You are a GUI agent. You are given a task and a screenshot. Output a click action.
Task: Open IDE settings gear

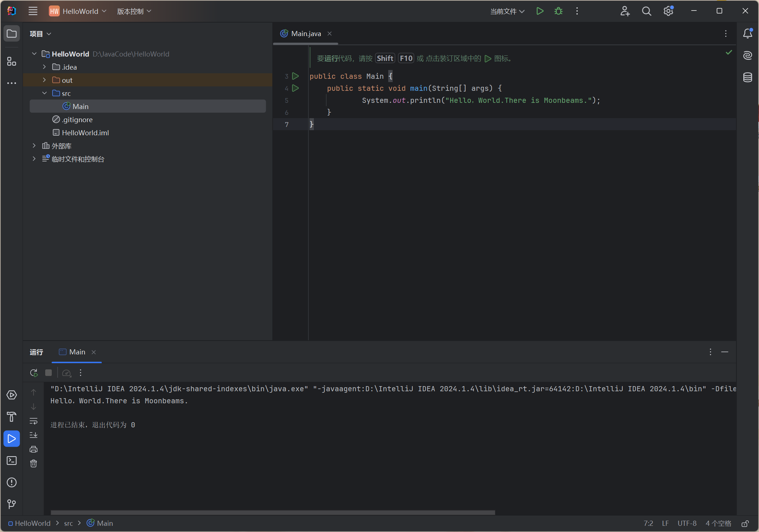click(668, 11)
